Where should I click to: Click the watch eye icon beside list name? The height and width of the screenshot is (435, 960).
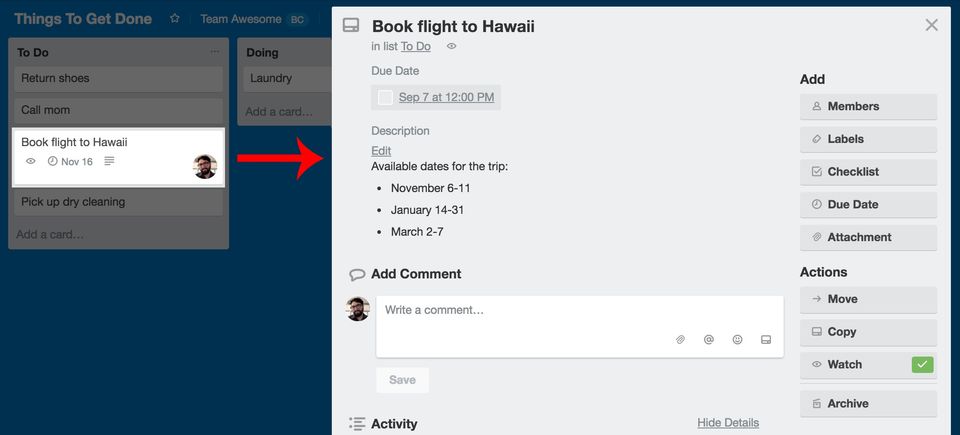pyautogui.click(x=452, y=46)
